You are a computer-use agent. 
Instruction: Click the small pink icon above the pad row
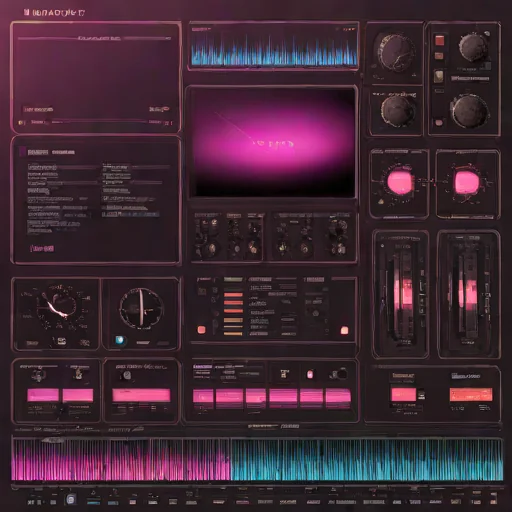tap(310, 374)
